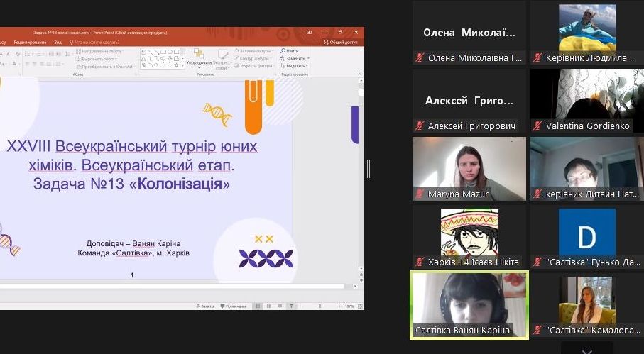Click the font color A icon
This screenshot has width=644, height=354.
(x=14, y=65)
